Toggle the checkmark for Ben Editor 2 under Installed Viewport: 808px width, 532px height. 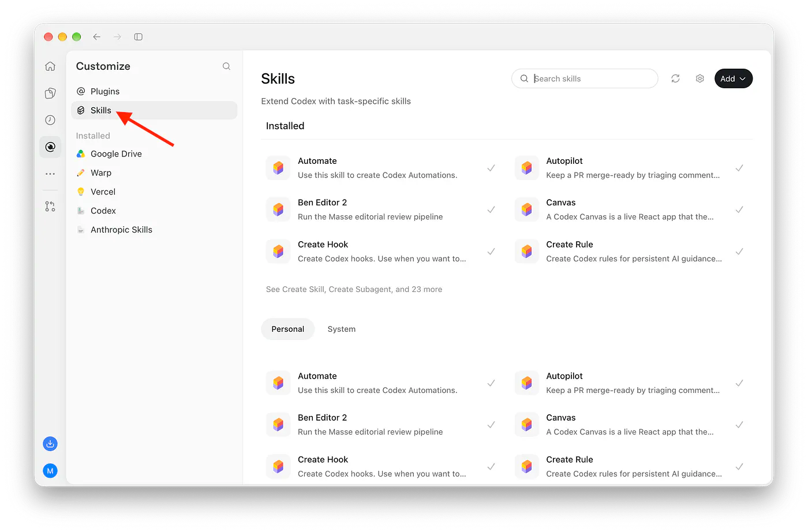pos(491,209)
